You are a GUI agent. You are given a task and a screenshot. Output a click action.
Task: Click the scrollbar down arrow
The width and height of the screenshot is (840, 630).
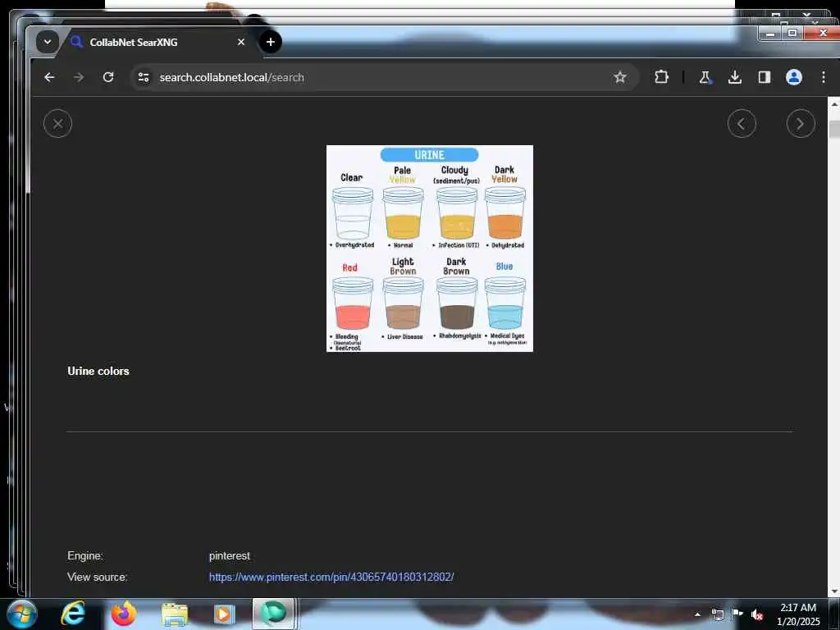[834, 591]
